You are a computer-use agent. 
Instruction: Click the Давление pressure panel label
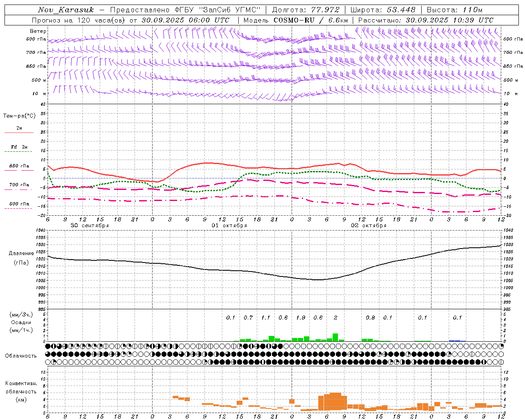21,253
